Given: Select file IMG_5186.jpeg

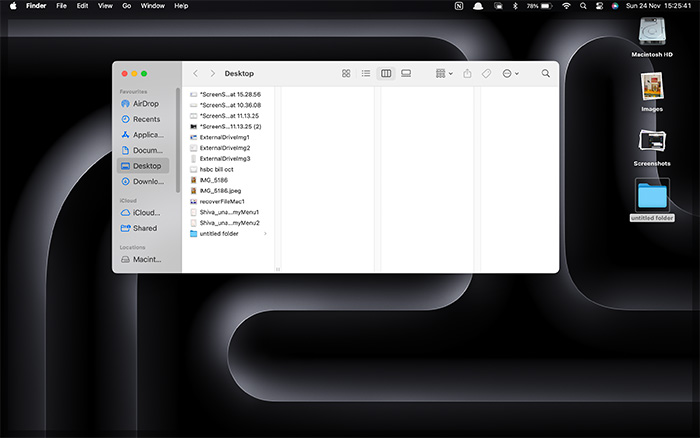Looking at the screenshot, I should coord(229,191).
